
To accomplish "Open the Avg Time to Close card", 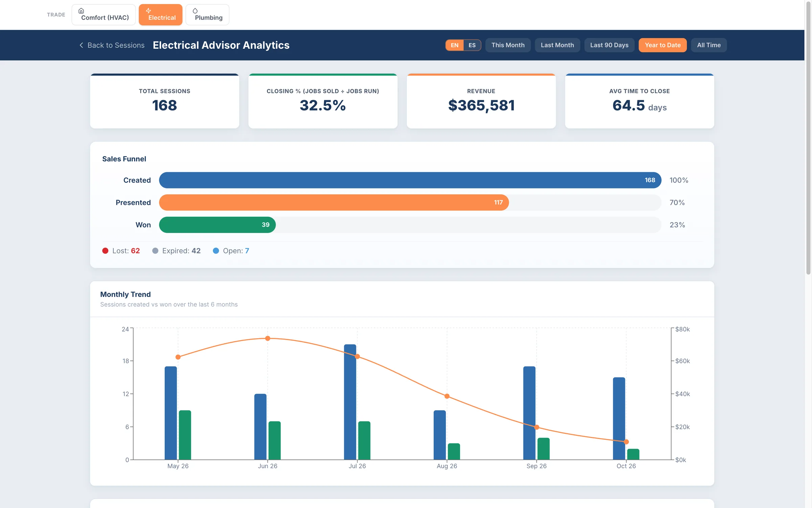I will [639, 101].
